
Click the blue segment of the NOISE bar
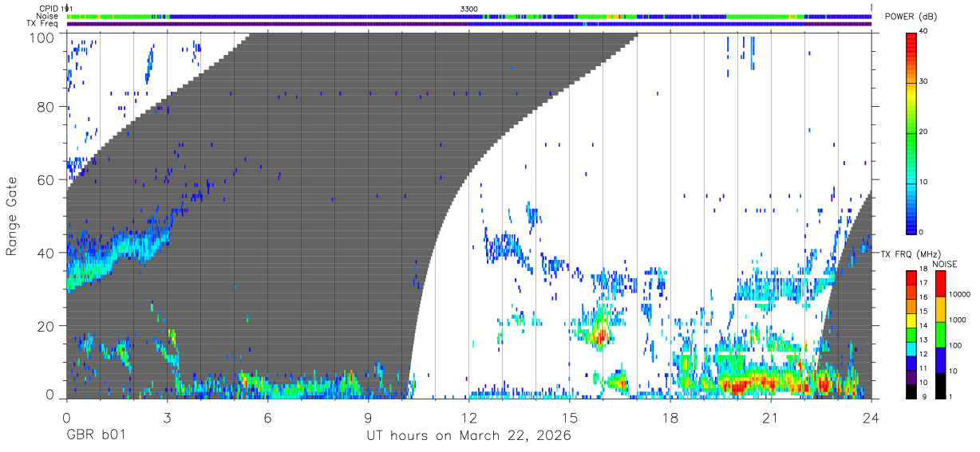(x=941, y=359)
